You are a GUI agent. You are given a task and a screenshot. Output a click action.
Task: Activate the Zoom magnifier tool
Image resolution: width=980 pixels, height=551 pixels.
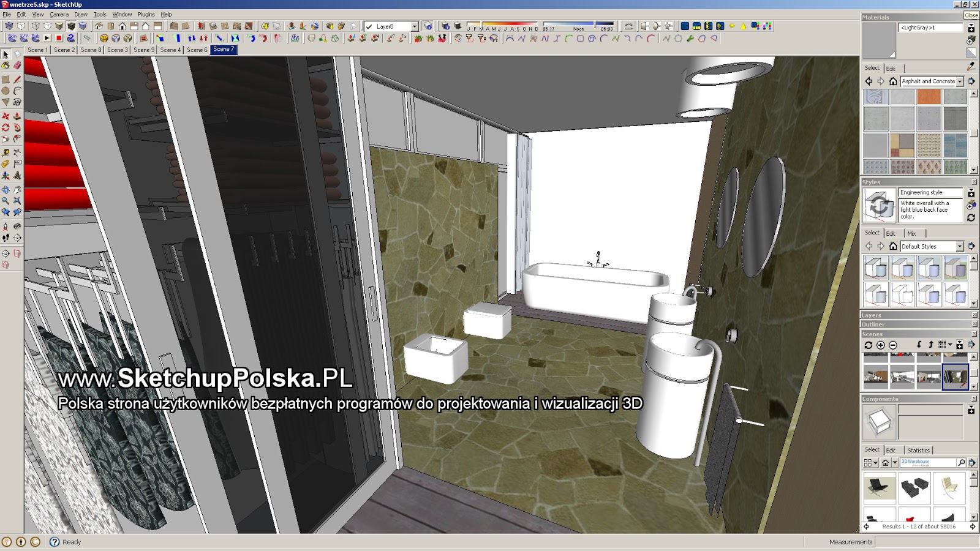6,200
